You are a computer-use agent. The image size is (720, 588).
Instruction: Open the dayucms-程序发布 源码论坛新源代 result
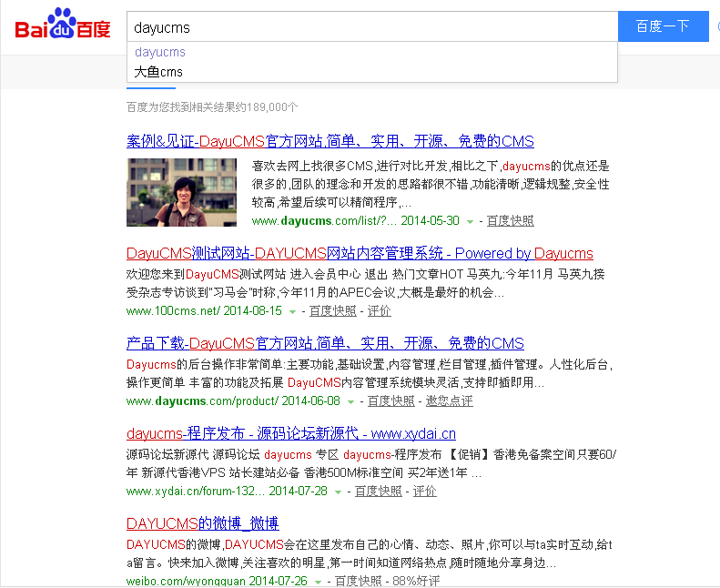[291, 433]
